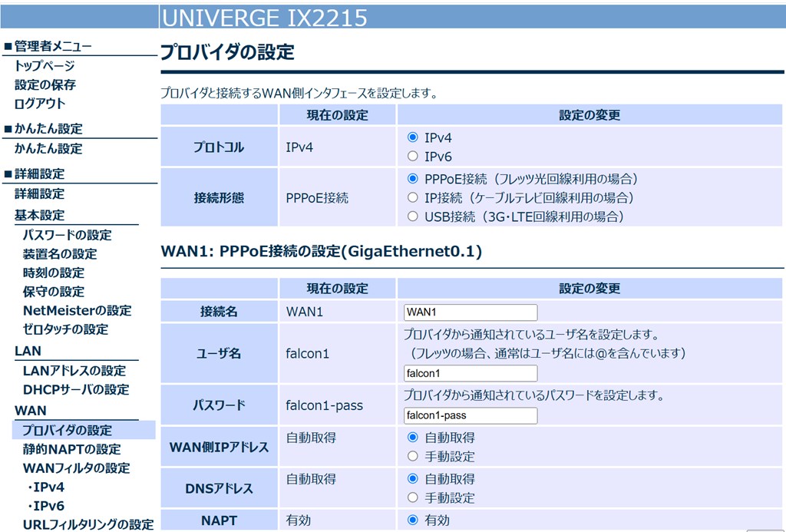Set WAN側IPアドレス to 手動設定

pos(413,456)
